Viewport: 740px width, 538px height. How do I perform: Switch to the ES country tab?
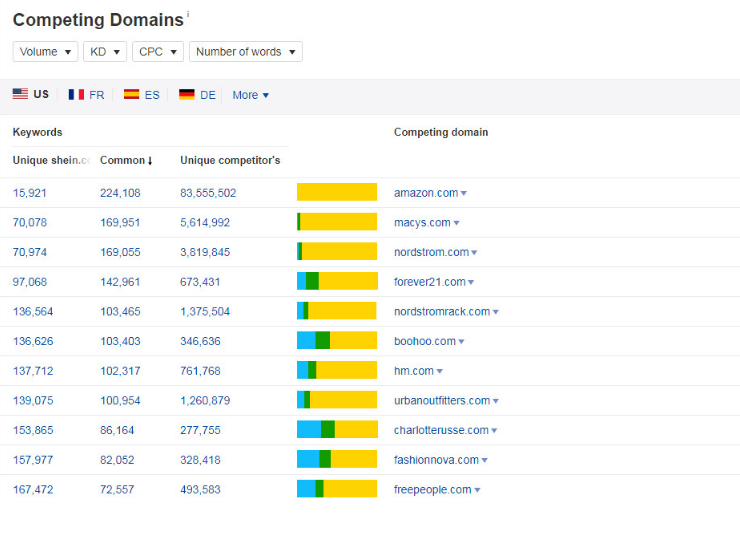(142, 95)
